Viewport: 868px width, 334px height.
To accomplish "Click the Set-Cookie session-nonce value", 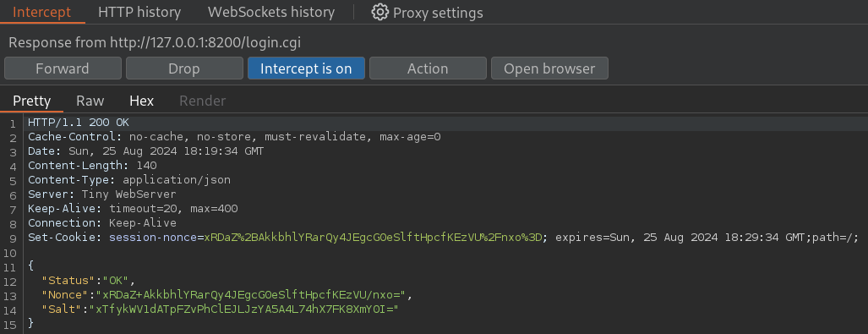I will [373, 238].
